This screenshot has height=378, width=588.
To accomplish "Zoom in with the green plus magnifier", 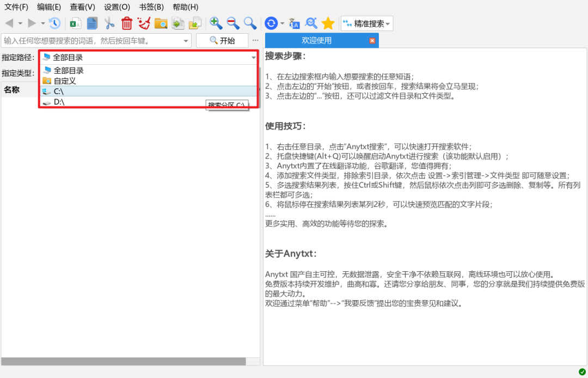I will click(x=216, y=23).
